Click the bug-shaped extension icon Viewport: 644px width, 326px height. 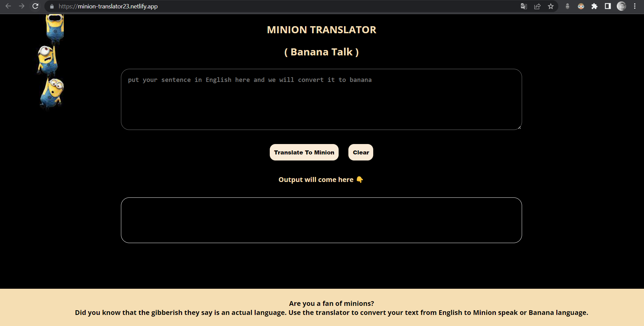pos(568,6)
